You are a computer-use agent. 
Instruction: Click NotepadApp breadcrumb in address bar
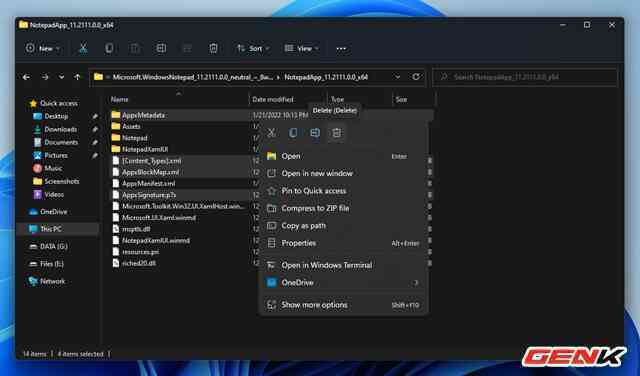326,77
